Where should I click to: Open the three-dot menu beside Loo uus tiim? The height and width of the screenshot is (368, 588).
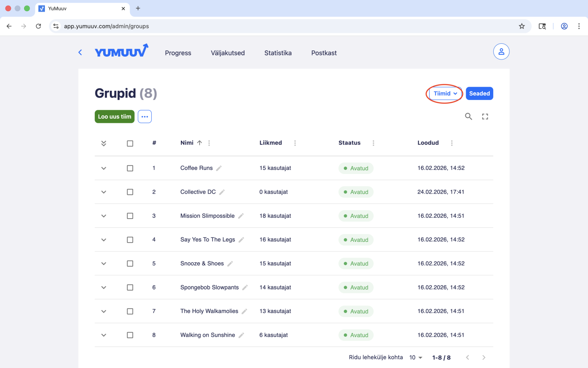point(145,117)
